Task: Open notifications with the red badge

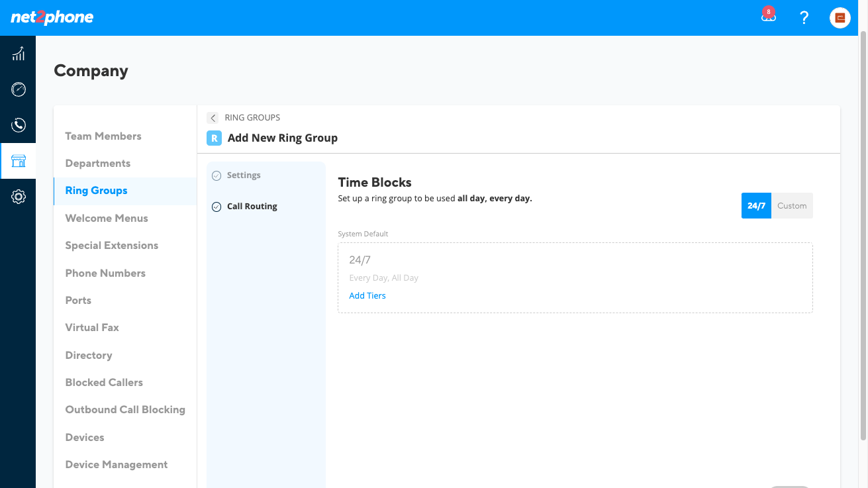Action: [x=768, y=16]
